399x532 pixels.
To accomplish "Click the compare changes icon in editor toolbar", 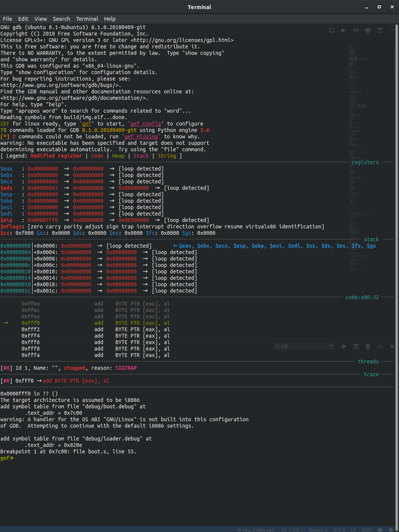I will [332, 30].
